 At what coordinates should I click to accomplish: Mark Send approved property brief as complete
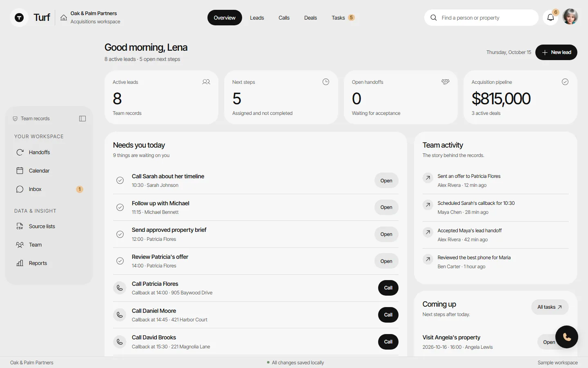pyautogui.click(x=120, y=234)
